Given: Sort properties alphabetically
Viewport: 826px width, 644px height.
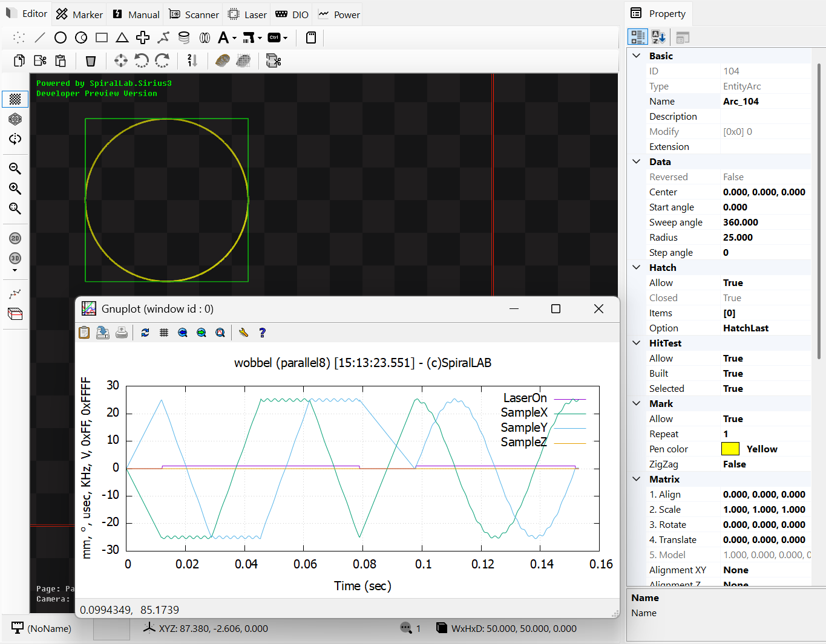Looking at the screenshot, I should tap(658, 37).
